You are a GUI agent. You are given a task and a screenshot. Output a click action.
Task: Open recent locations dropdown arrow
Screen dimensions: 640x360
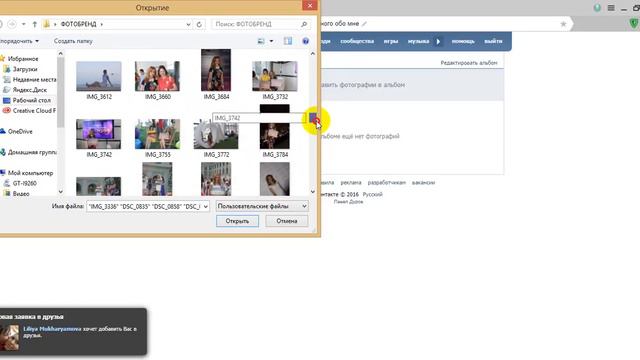(24, 24)
